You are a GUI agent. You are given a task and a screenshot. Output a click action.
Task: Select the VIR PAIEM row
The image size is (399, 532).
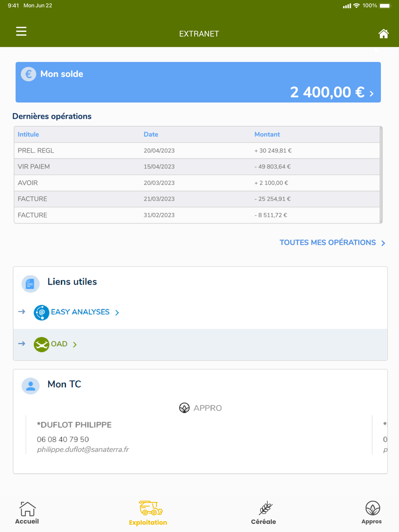click(197, 167)
